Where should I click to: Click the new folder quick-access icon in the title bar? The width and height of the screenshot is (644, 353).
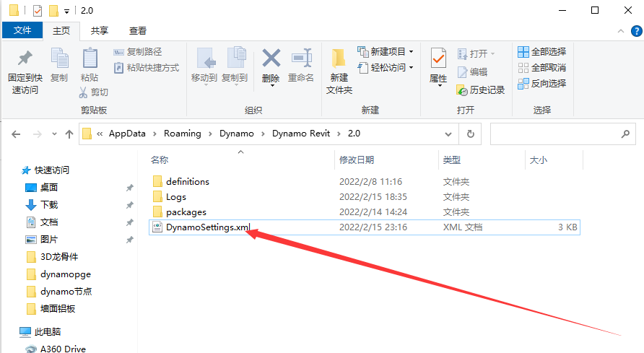54,10
